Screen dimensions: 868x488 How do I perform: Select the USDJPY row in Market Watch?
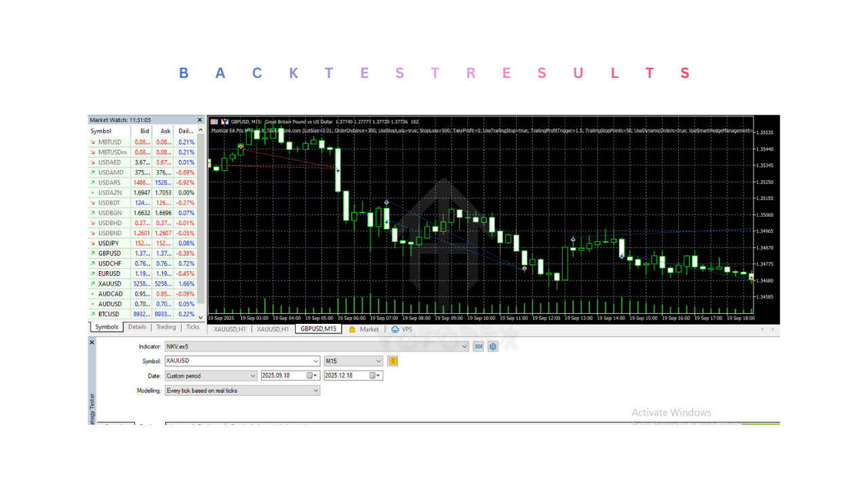[x=108, y=243]
